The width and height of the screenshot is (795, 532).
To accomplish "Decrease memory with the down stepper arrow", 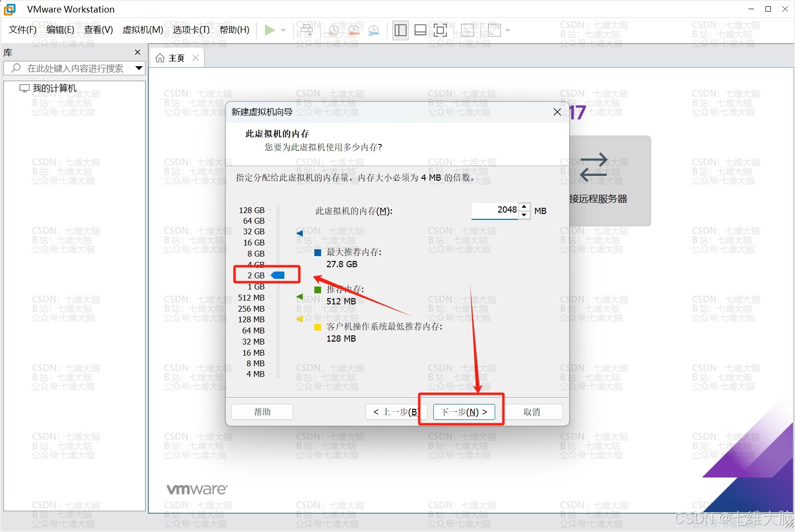I will tap(524, 215).
